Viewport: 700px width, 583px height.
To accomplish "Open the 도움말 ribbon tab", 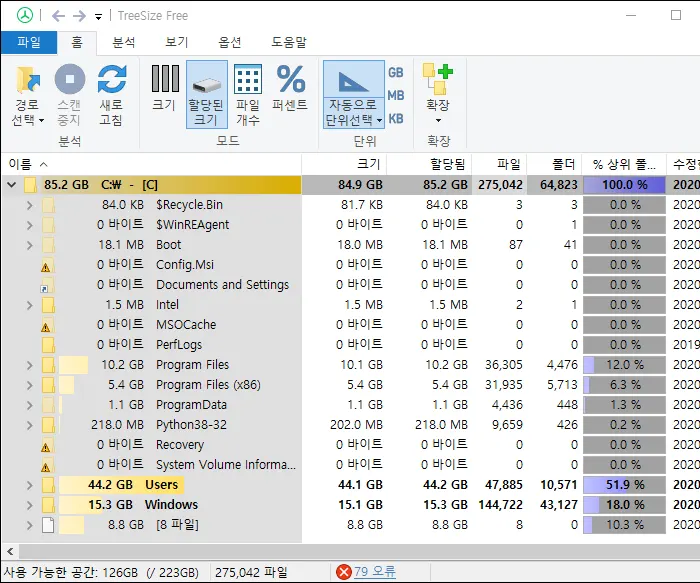I will [289, 42].
